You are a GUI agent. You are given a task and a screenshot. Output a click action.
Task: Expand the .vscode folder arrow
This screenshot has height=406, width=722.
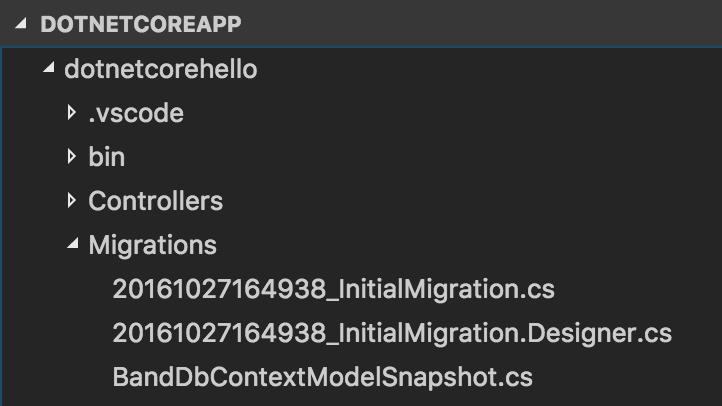[x=71, y=113]
